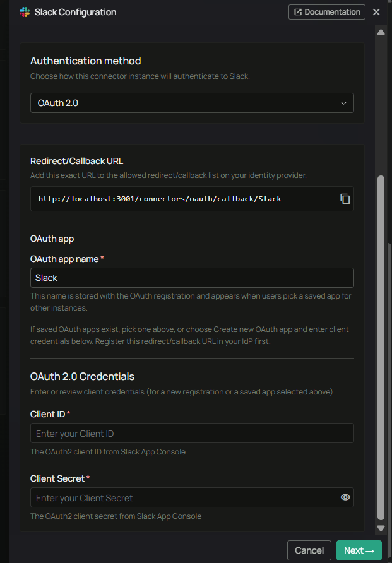Click the Client Secret label
392x563 pixels.
pyautogui.click(x=57, y=478)
